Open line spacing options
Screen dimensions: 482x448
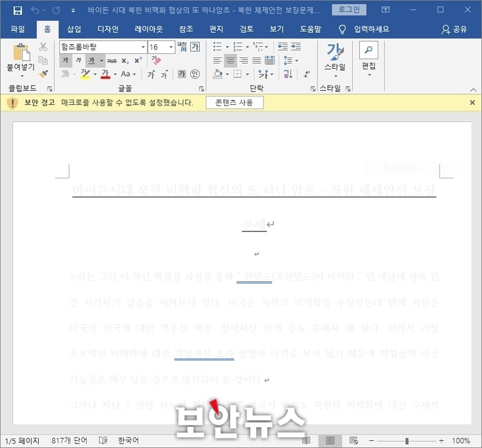click(290, 60)
